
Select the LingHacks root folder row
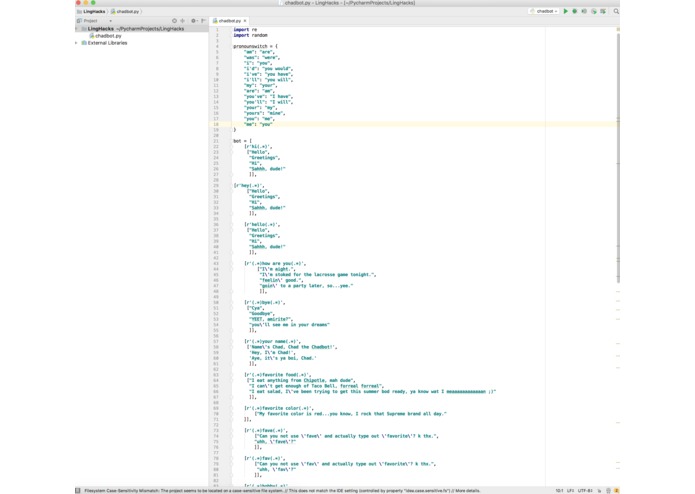click(141, 29)
